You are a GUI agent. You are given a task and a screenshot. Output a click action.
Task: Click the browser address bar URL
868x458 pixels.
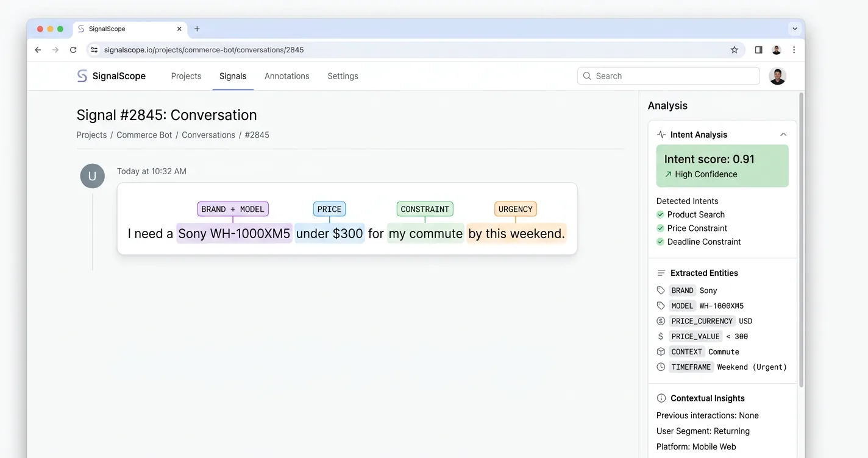coord(204,50)
